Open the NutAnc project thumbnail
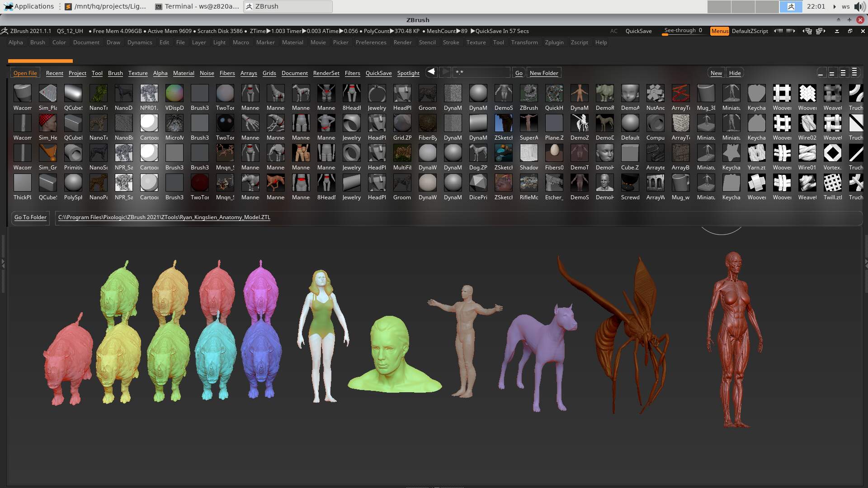Viewport: 868px width, 488px height. [655, 93]
